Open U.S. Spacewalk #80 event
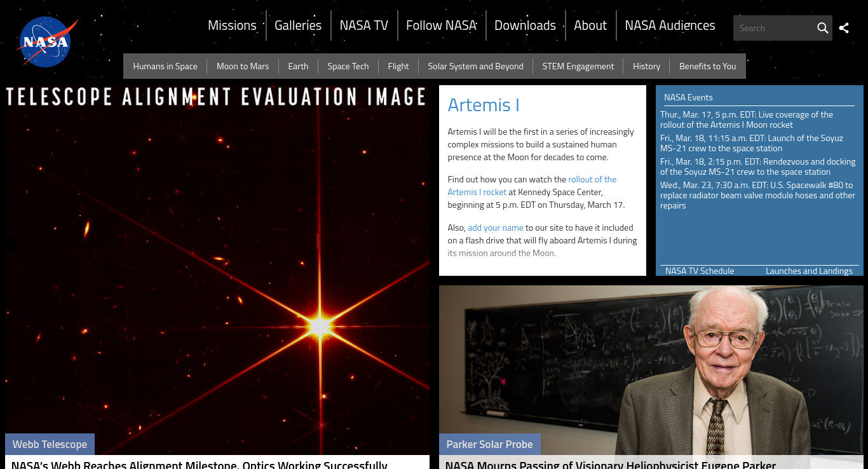Viewport: 868px width, 469px height. tap(758, 195)
